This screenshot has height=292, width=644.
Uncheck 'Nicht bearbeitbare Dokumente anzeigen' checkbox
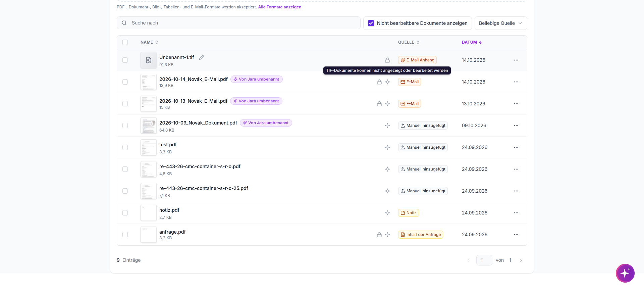pos(371,23)
